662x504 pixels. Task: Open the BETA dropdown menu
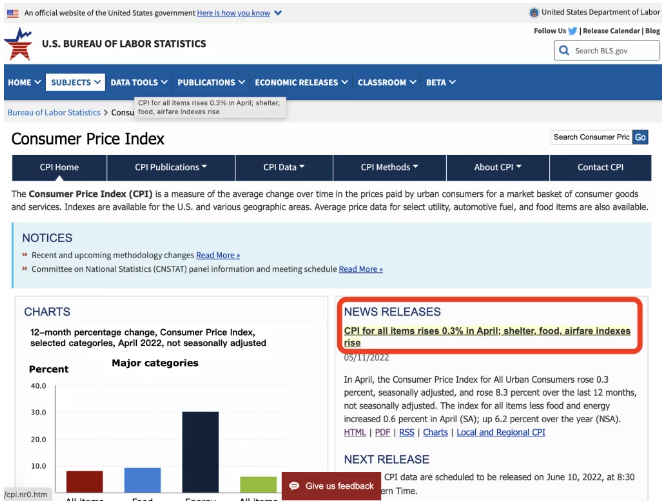440,82
